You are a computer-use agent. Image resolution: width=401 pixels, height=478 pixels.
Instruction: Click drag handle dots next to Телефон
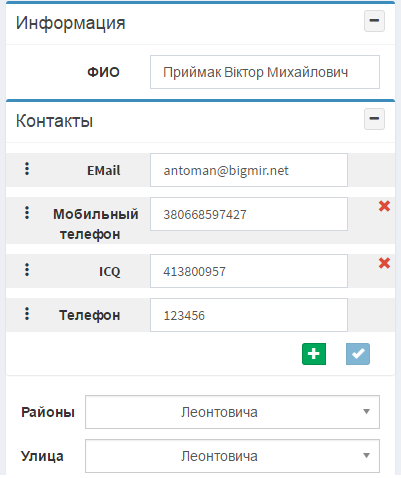tap(27, 314)
